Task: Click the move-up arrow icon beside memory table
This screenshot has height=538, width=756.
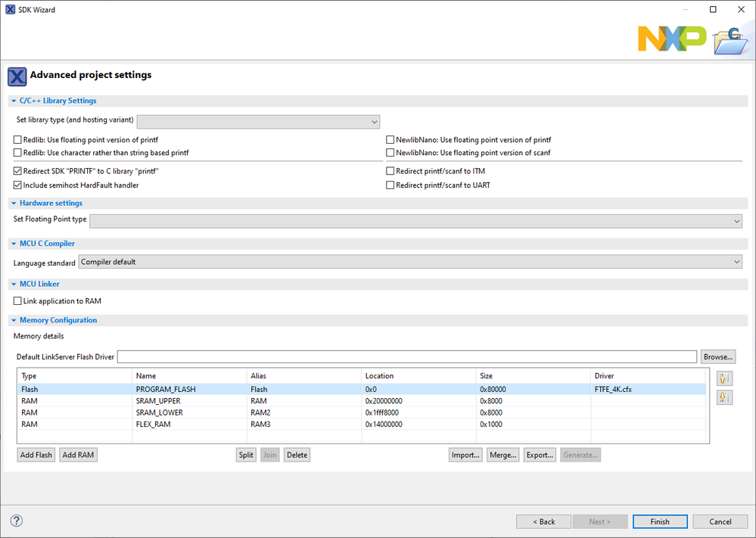Action: [724, 378]
